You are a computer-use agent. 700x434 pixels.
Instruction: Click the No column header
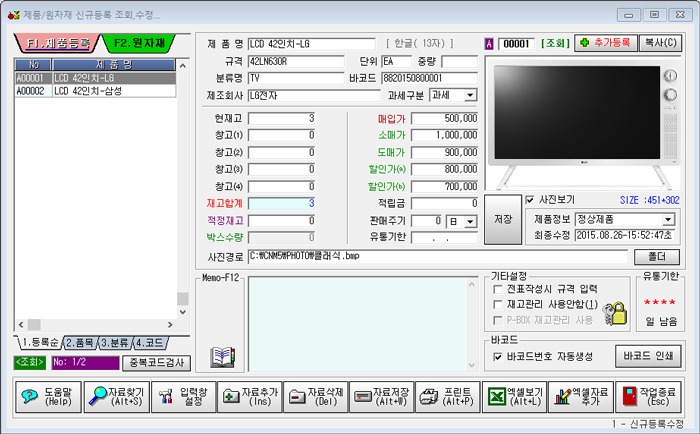(33, 65)
